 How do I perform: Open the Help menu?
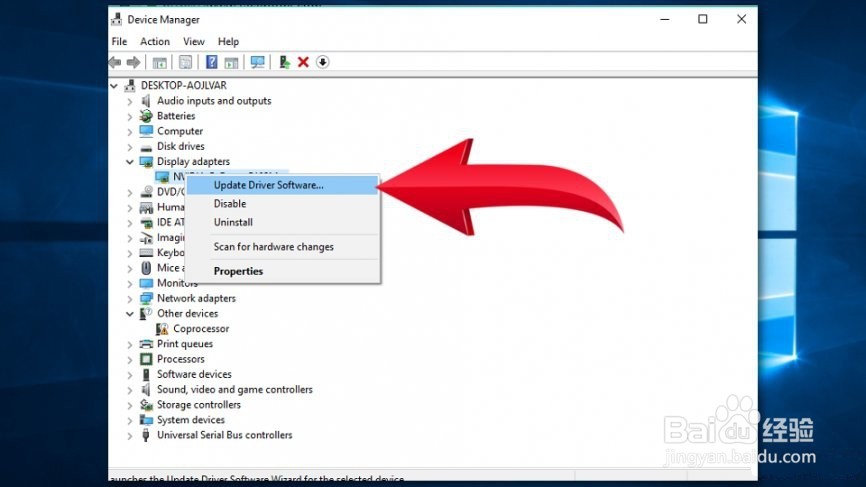point(228,41)
